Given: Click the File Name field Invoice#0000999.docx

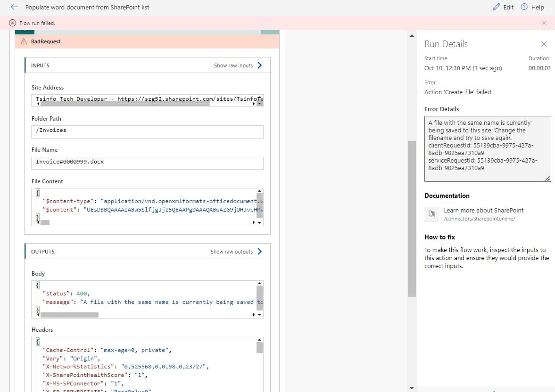Looking at the screenshot, I should (x=147, y=163).
